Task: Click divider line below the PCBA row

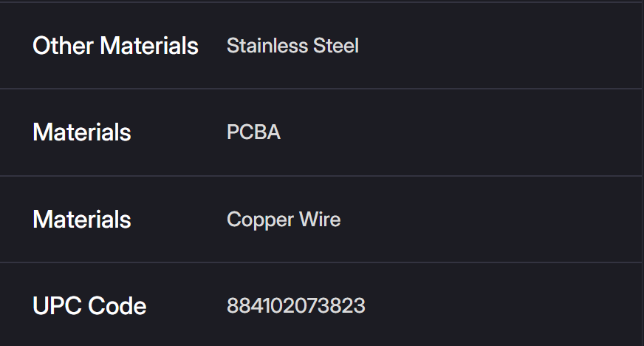Action: coord(322,176)
